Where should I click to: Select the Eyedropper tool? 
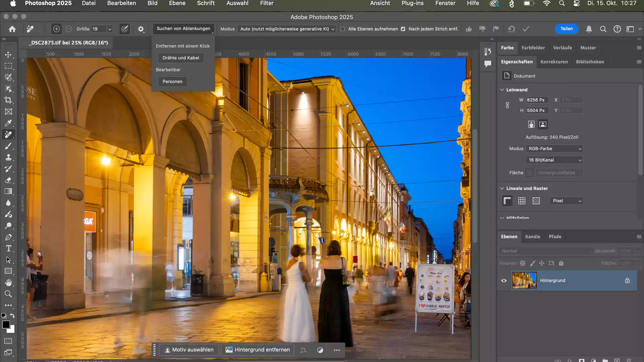coord(8,123)
